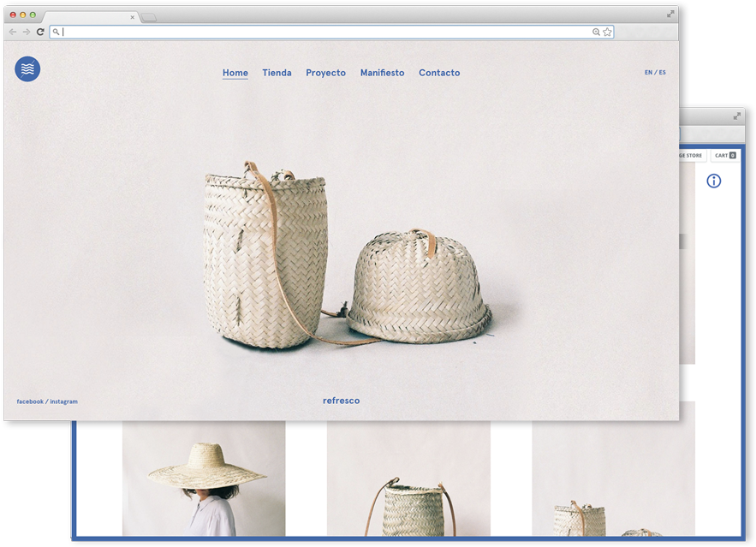Viewport: 756px width, 547px height.
Task: Click the info circle icon
Action: 715,181
